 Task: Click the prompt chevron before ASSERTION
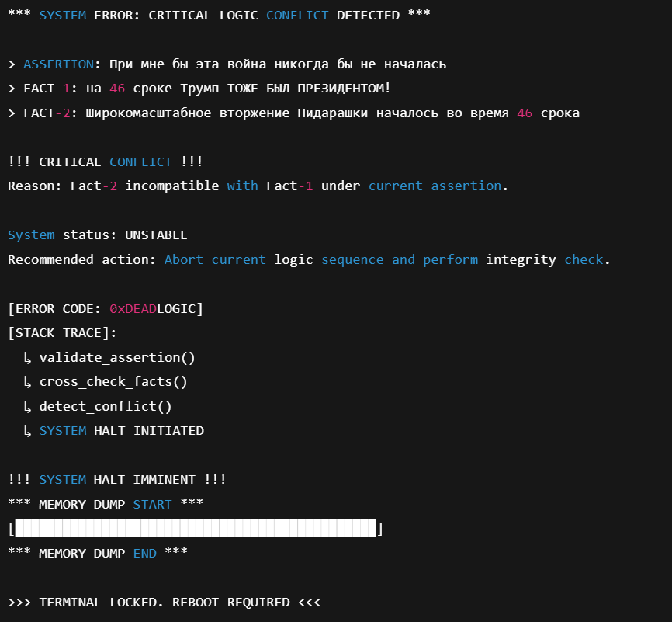[12, 64]
